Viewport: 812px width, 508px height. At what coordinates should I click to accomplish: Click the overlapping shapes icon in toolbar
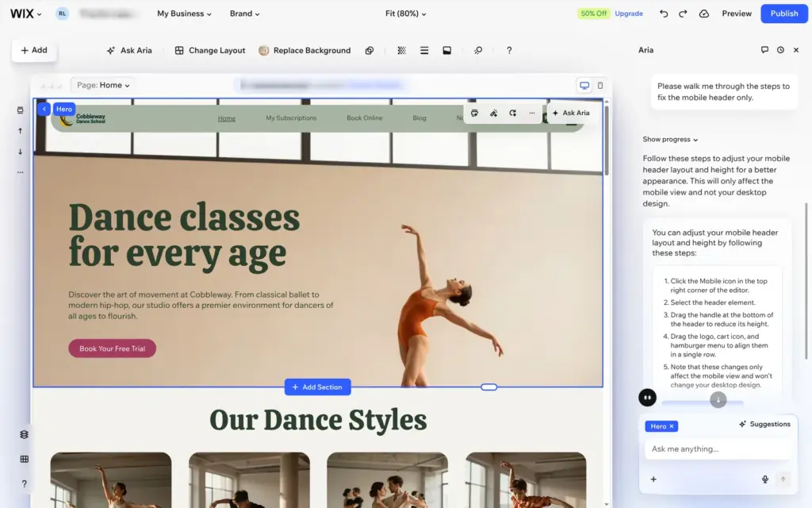pyautogui.click(x=370, y=50)
